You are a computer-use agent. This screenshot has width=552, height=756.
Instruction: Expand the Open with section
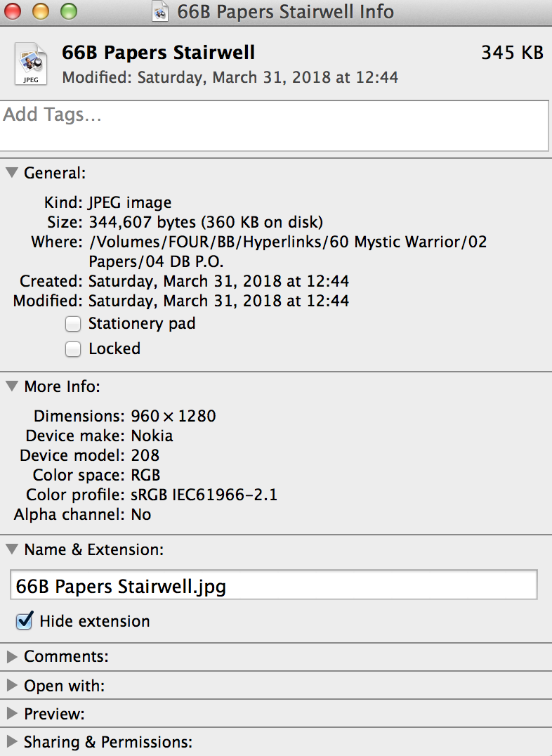[x=12, y=685]
